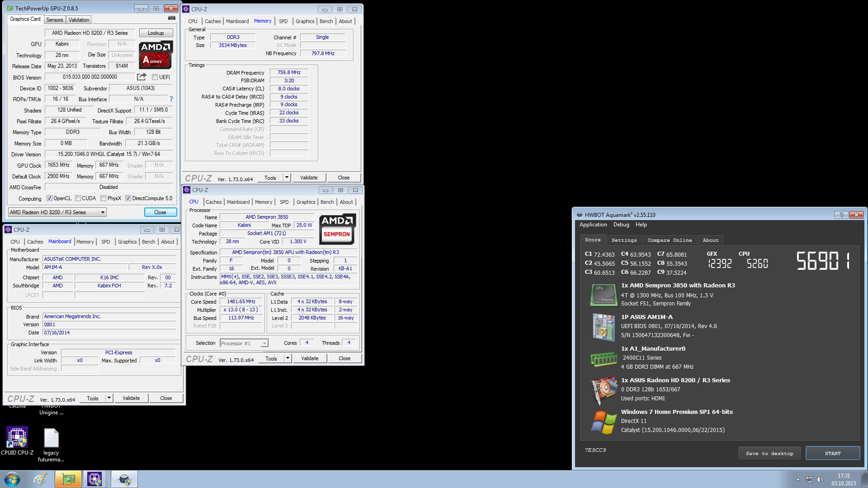Click the clock in the system tray

tap(844, 479)
